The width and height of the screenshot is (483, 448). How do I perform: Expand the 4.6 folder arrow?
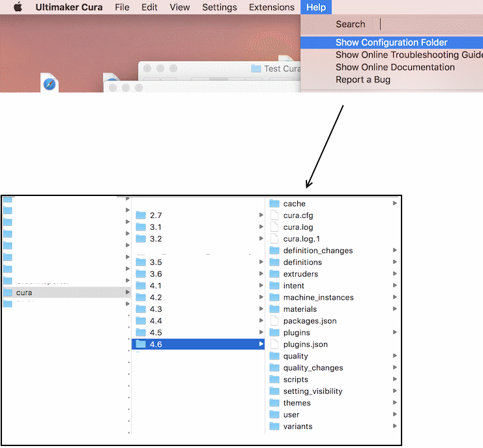tap(261, 344)
